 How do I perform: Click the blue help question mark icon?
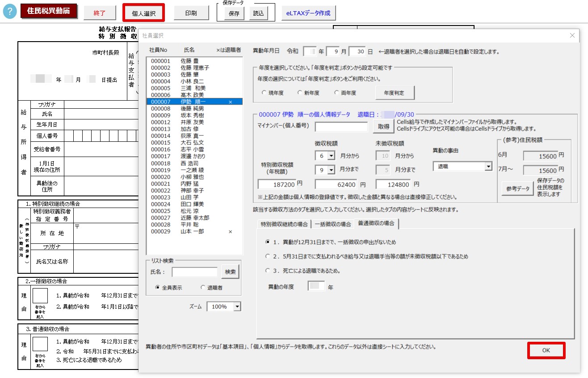10,12
